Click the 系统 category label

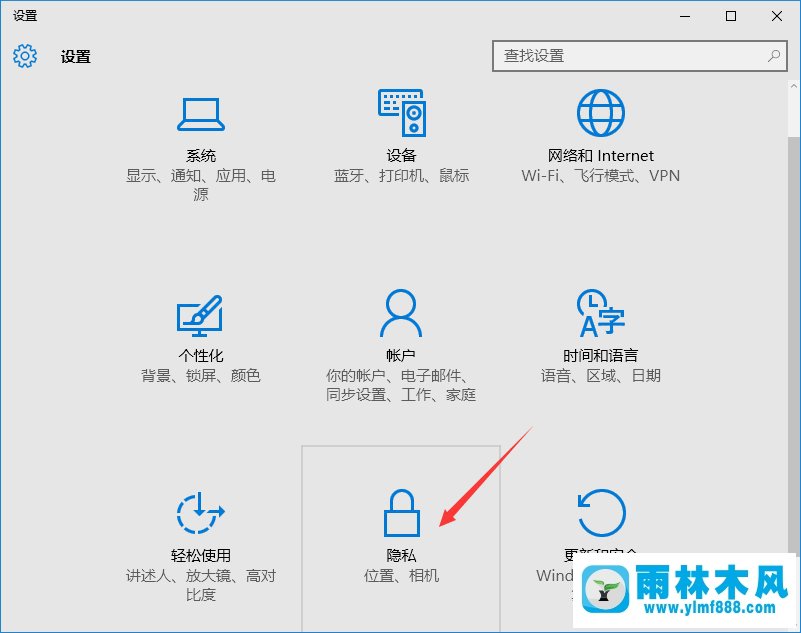[201, 155]
